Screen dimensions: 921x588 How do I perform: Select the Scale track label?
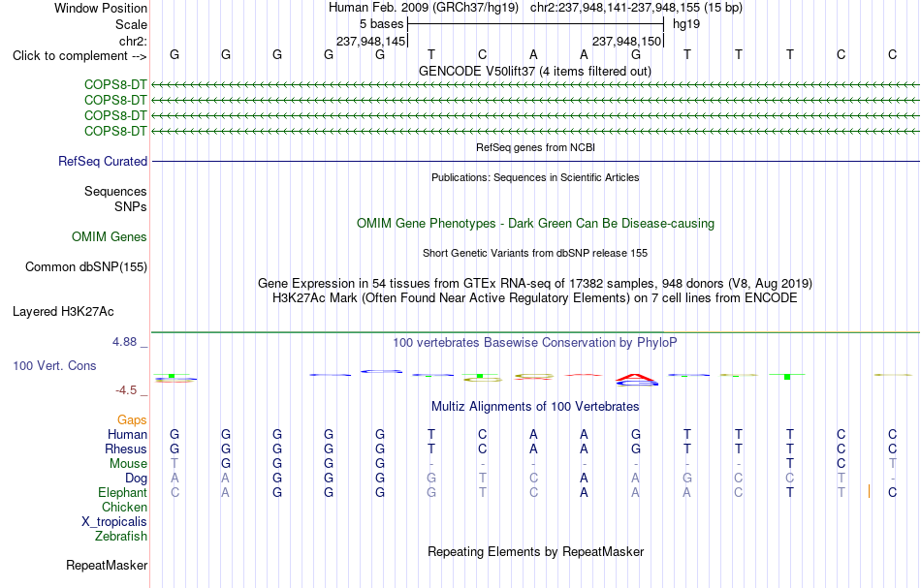click(131, 24)
